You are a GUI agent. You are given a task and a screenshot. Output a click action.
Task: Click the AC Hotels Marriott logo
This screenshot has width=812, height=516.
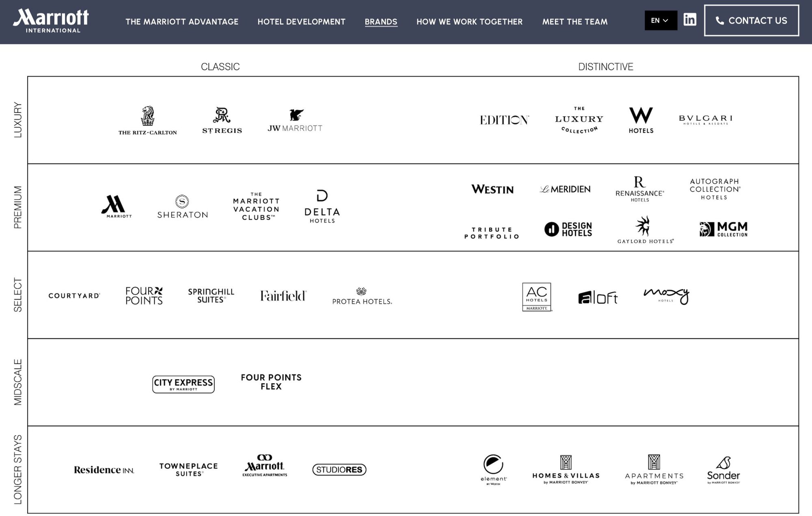[x=536, y=297]
